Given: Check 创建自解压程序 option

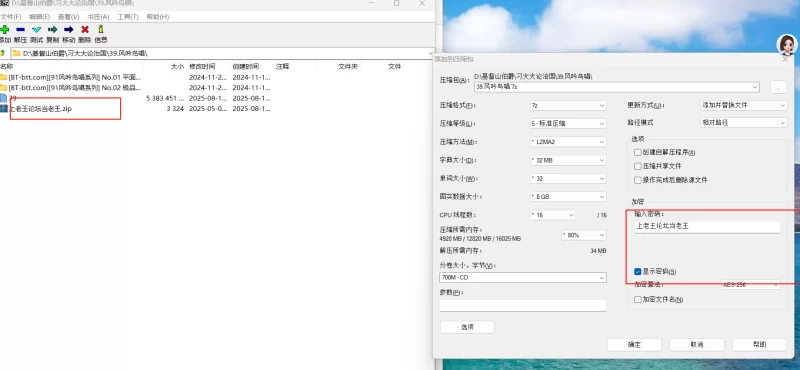Looking at the screenshot, I should (637, 152).
